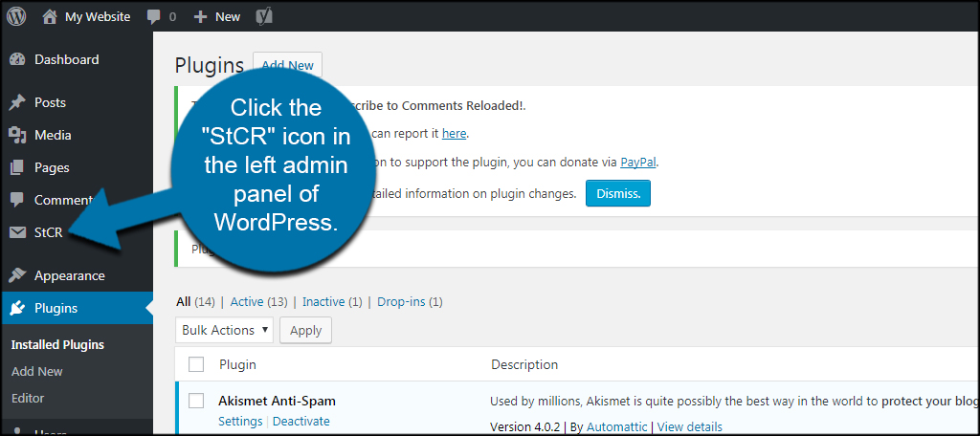This screenshot has width=980, height=436.
Task: Open the Appearance paintbrush icon
Action: (17, 275)
